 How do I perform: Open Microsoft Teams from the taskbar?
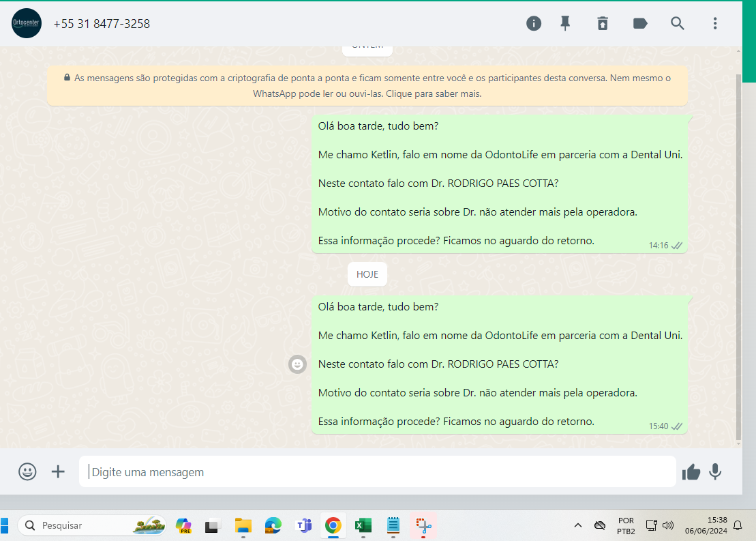click(304, 525)
